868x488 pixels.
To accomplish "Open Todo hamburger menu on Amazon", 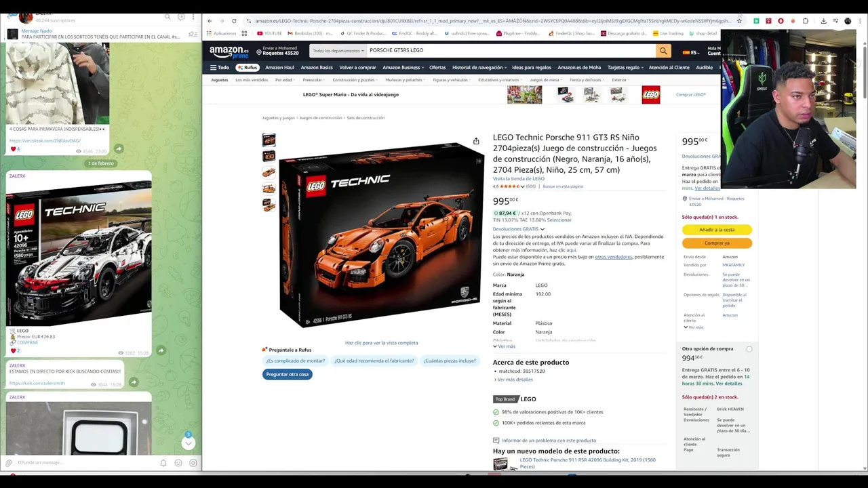I will [220, 68].
